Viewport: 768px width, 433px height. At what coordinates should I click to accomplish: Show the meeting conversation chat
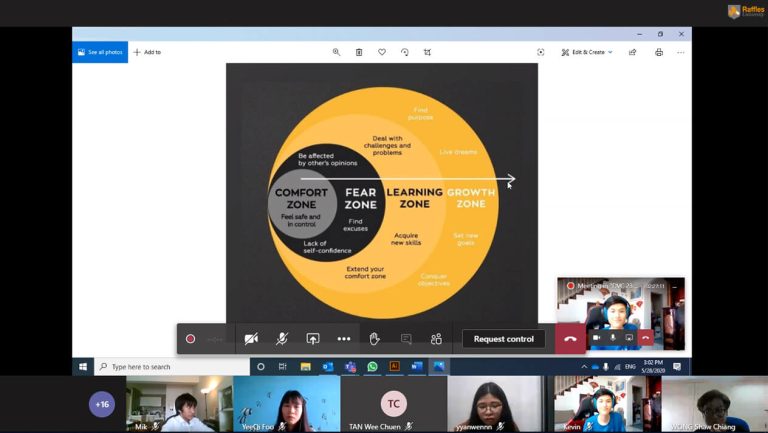406,339
